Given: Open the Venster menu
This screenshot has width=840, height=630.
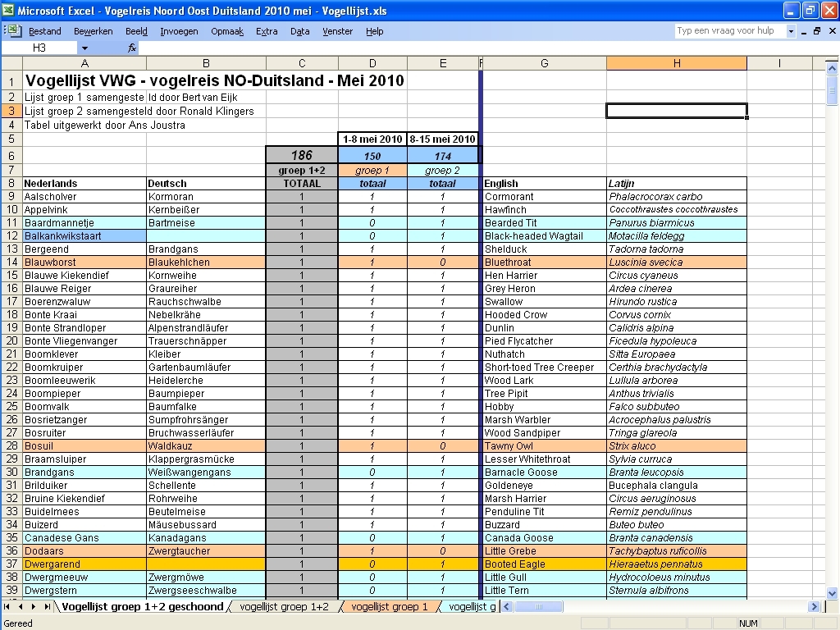Looking at the screenshot, I should [x=337, y=32].
